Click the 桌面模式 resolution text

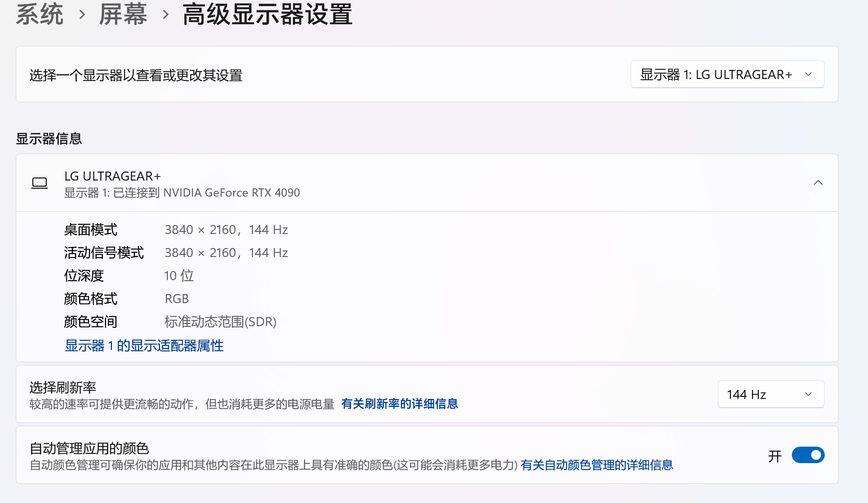[226, 229]
